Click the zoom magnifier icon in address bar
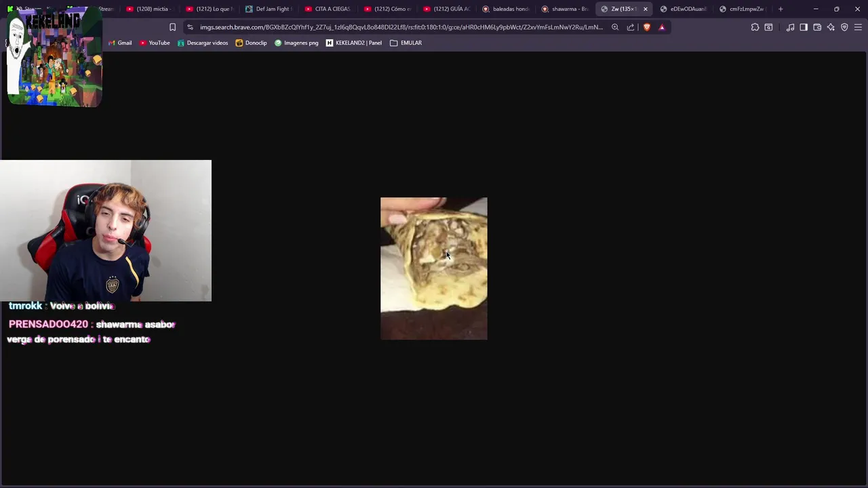 [x=615, y=27]
